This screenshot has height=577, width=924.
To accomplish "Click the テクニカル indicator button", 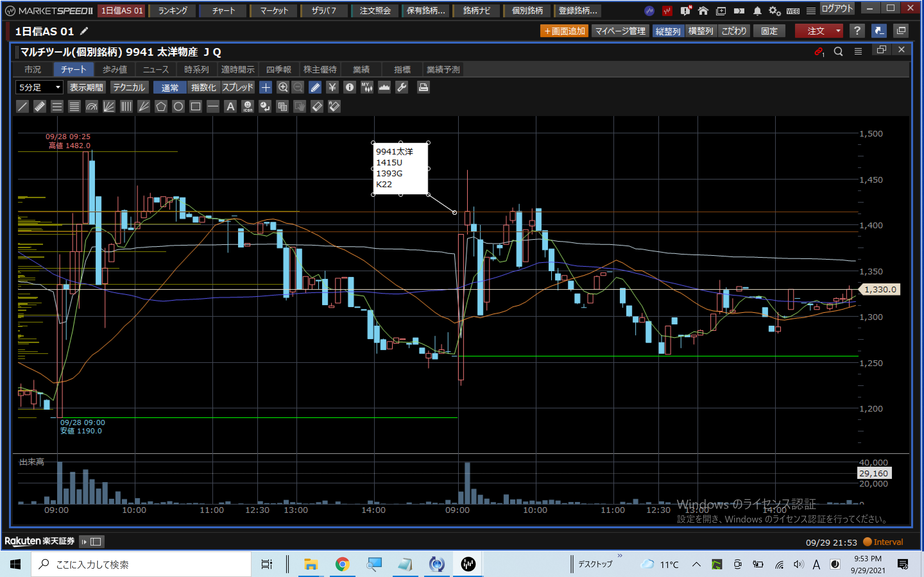I will tap(129, 88).
